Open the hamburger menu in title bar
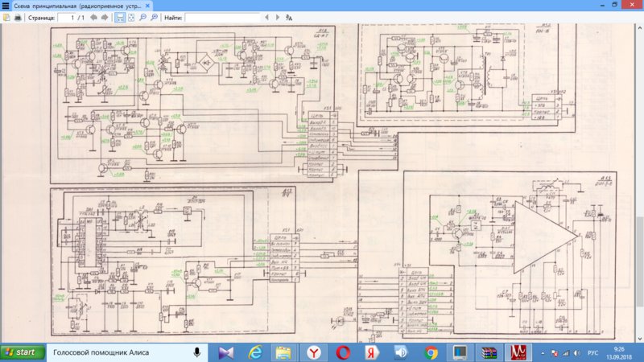 6,6
